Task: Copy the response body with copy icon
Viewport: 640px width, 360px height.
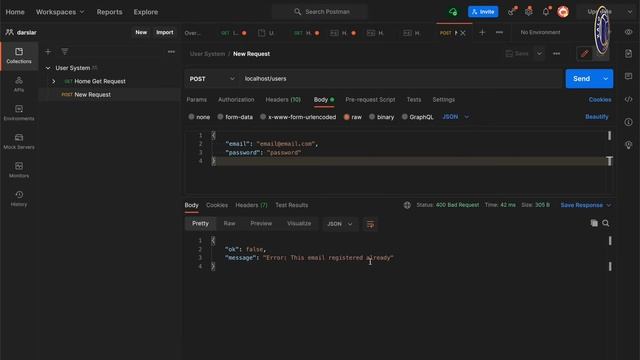Action: pyautogui.click(x=594, y=223)
